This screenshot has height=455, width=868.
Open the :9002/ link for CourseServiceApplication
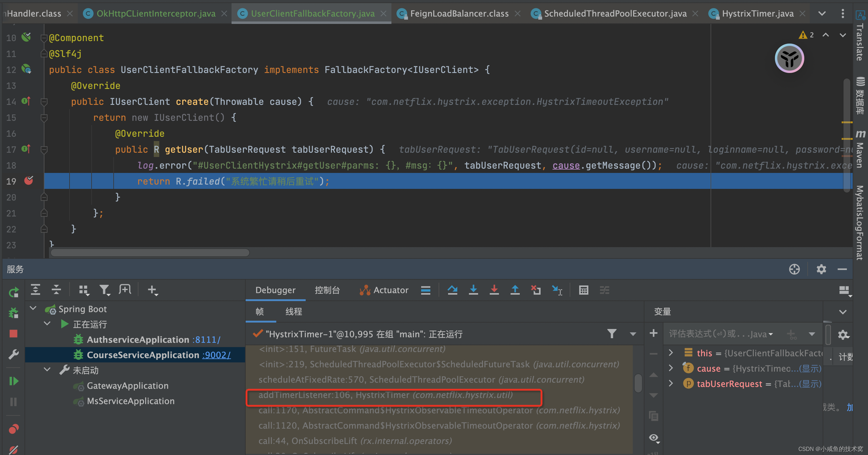(217, 355)
